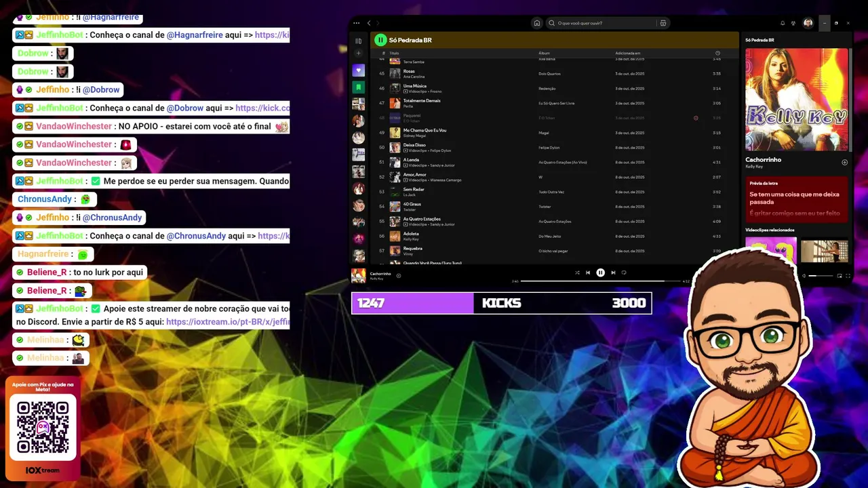Add Cachorrinho to library via bottom-bar plus icon
Screen dimensions: 868x488
[x=399, y=275]
